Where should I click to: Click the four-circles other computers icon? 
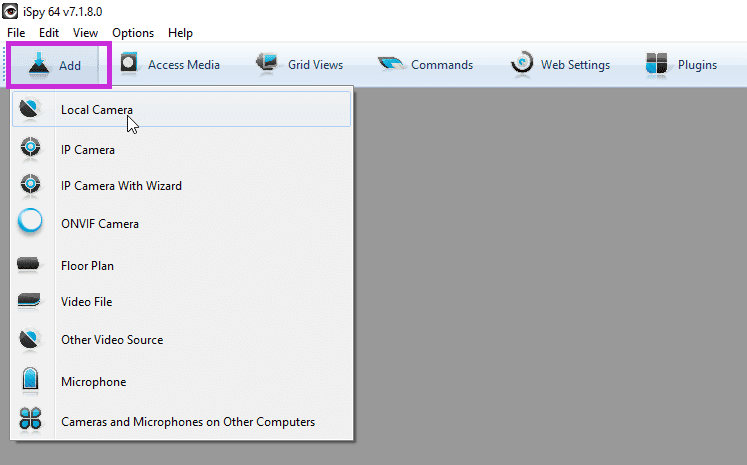[30, 419]
